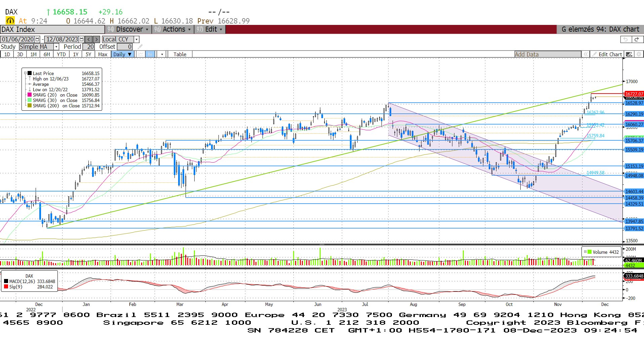644x349 pixels.
Task: Click the High on 12/06/23 legend marker
Action: tap(30, 79)
